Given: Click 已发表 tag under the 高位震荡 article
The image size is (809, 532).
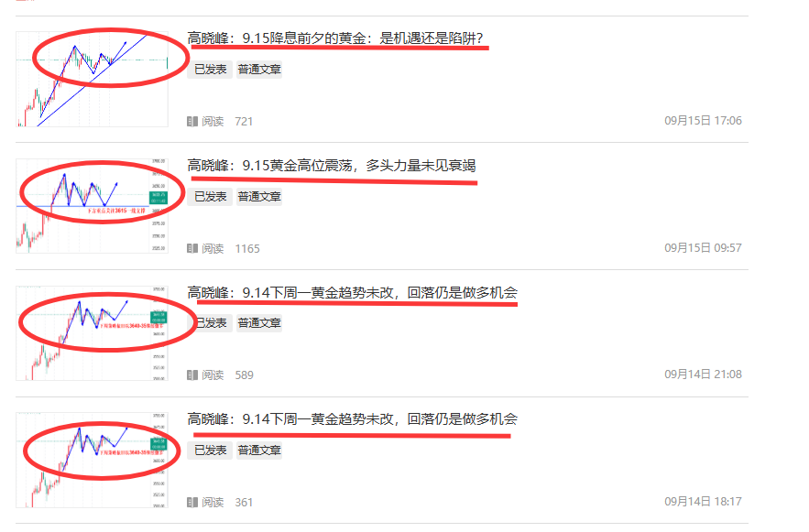Looking at the screenshot, I should [210, 196].
